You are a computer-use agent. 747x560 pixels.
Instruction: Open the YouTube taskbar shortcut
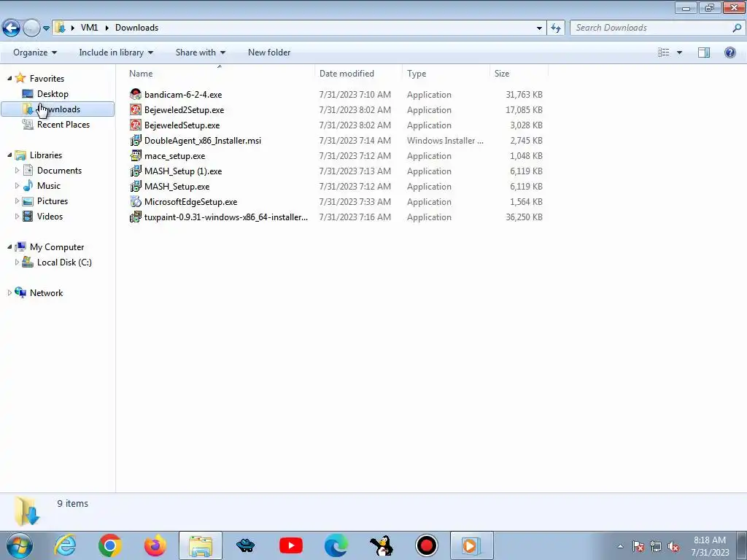tap(291, 545)
